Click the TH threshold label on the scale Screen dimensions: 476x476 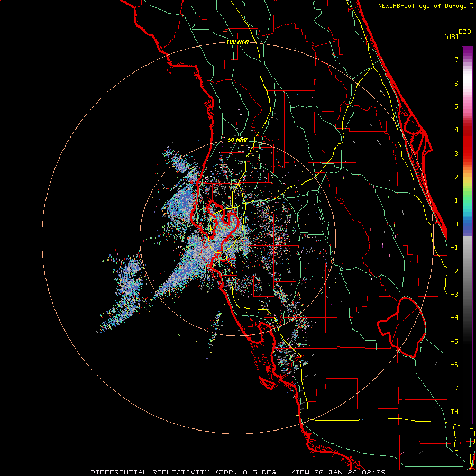click(454, 412)
